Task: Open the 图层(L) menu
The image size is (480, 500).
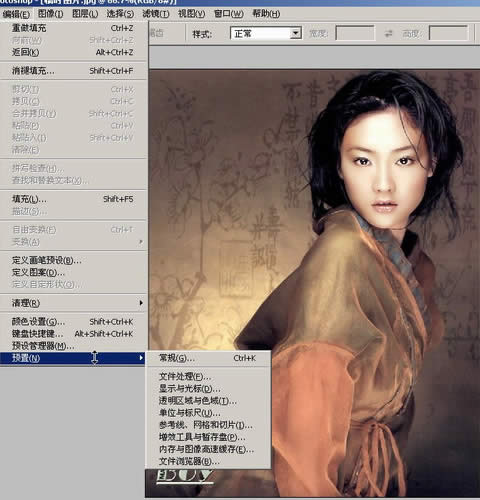Action: (85, 14)
